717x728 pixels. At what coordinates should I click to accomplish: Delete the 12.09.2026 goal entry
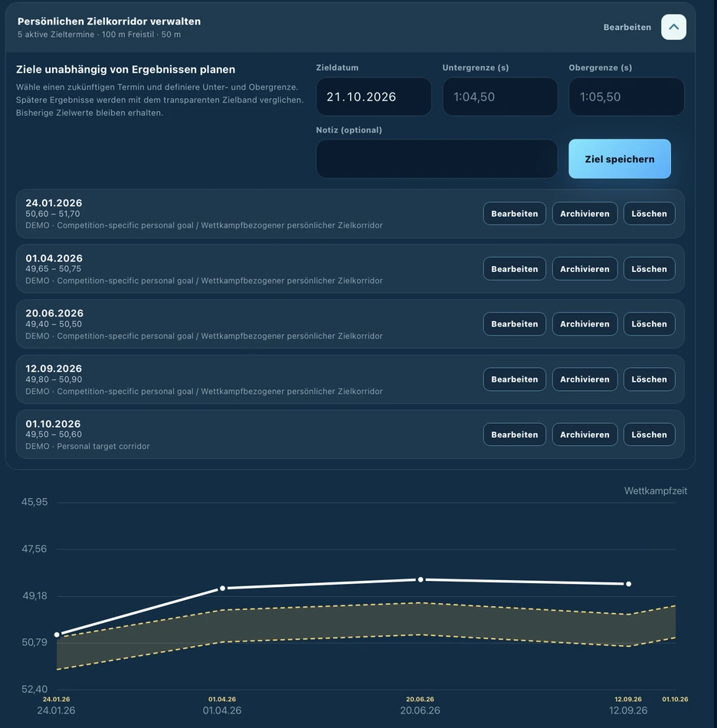(x=649, y=379)
